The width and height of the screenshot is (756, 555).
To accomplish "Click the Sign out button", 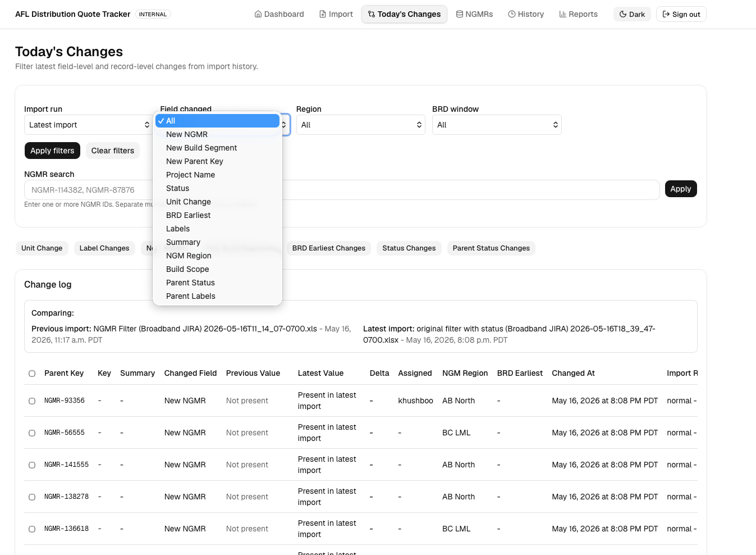I will tap(681, 14).
